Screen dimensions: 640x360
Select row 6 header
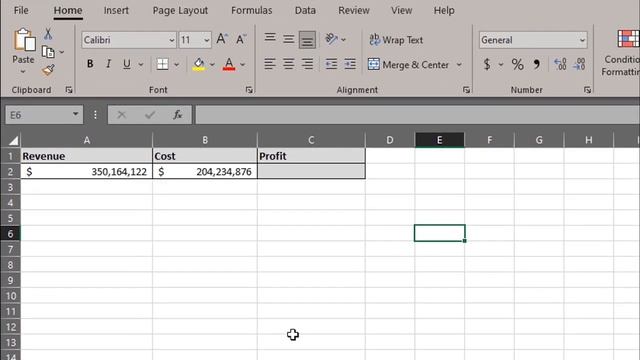[x=10, y=234]
